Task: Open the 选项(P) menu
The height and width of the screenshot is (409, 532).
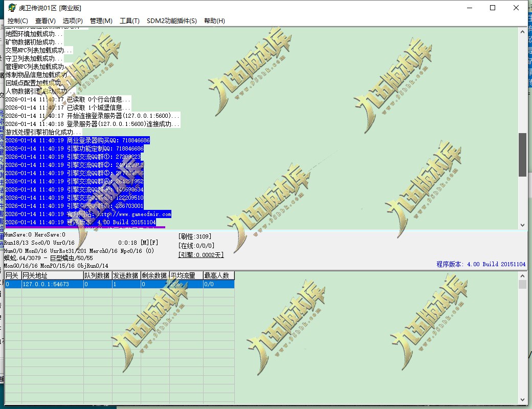Action: [x=73, y=20]
